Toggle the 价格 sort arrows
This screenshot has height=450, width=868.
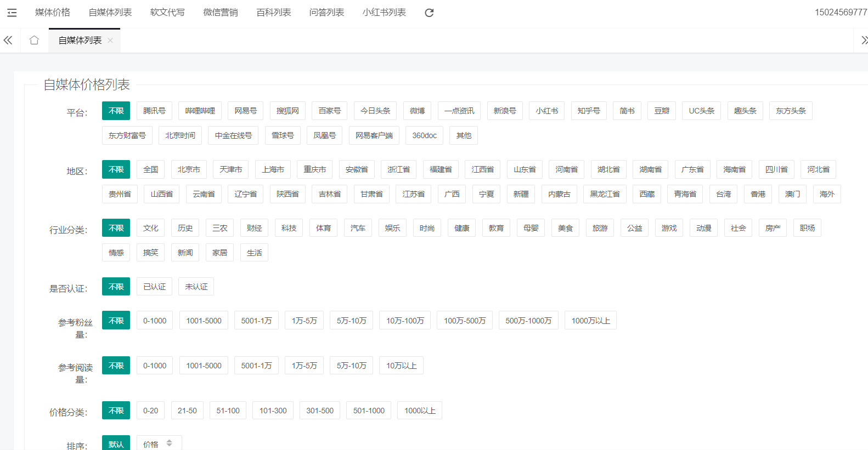[170, 443]
